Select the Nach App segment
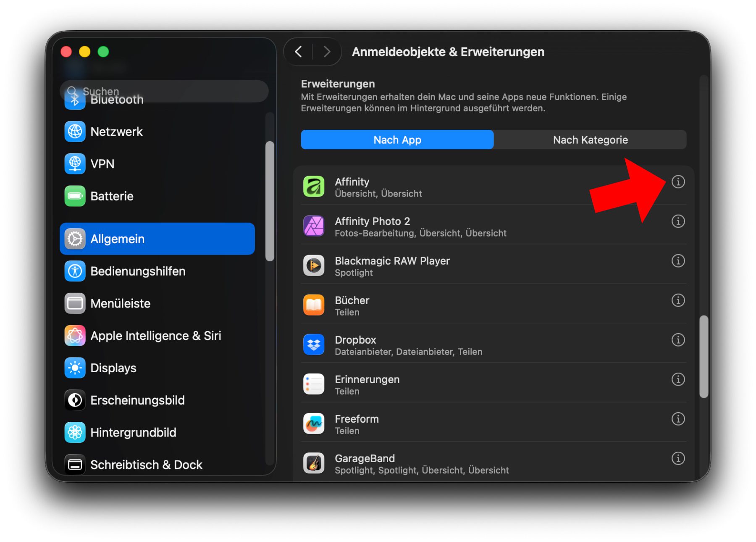This screenshot has width=756, height=542. pyautogui.click(x=397, y=140)
